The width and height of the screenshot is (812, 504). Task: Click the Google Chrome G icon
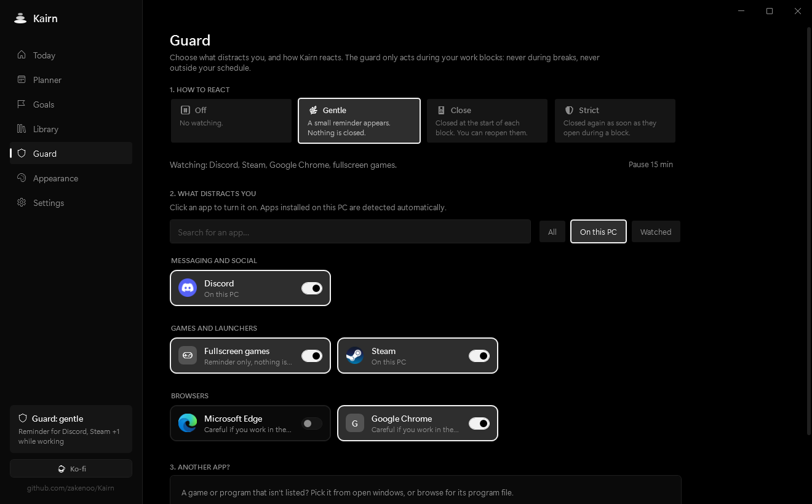pyautogui.click(x=355, y=423)
